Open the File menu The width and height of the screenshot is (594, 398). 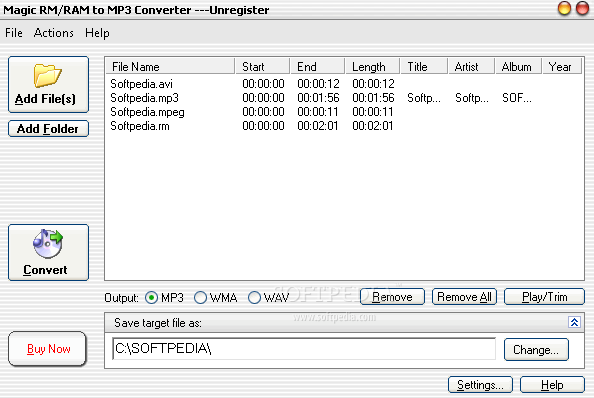coord(14,33)
